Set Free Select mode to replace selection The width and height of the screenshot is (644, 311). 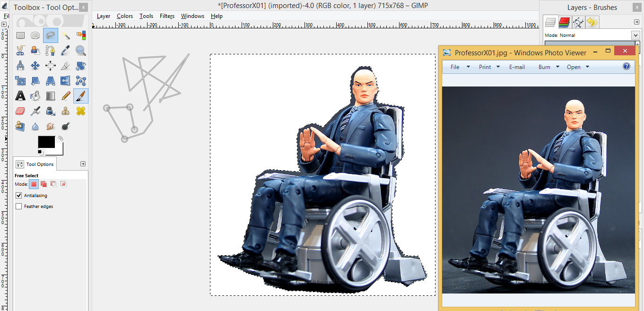point(34,184)
